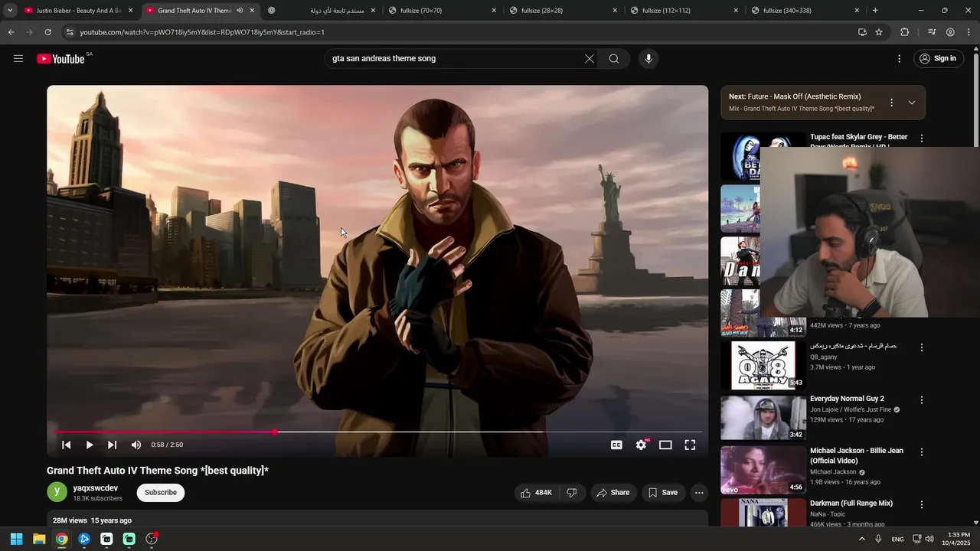980x551 pixels.
Task: Bookmark this page with the star icon
Action: 879,32
